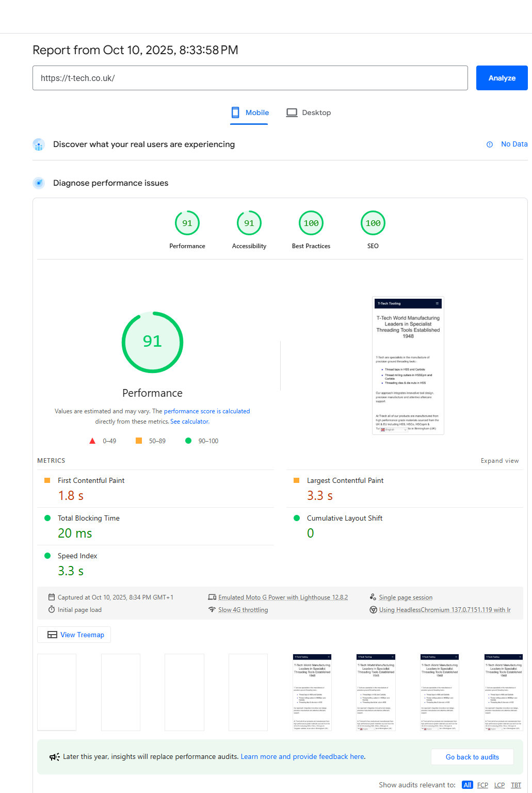Click Go back to audits button
The width and height of the screenshot is (532, 793).
click(472, 757)
